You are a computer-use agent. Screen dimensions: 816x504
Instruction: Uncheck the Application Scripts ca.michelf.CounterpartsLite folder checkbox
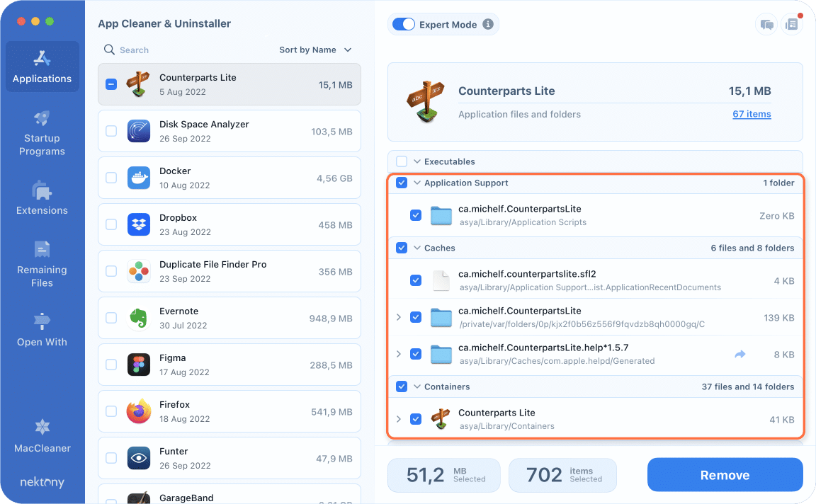coord(416,215)
